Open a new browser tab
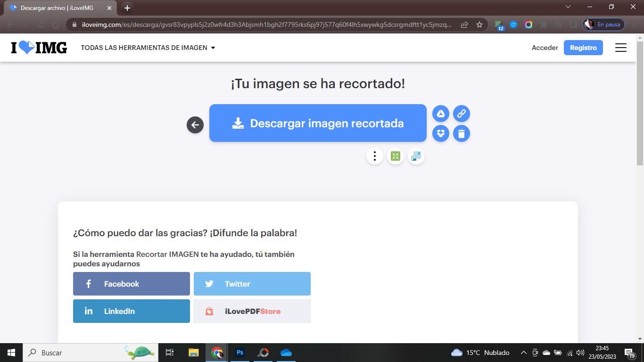Screen dimensions: 644x362 tap(127, 8)
